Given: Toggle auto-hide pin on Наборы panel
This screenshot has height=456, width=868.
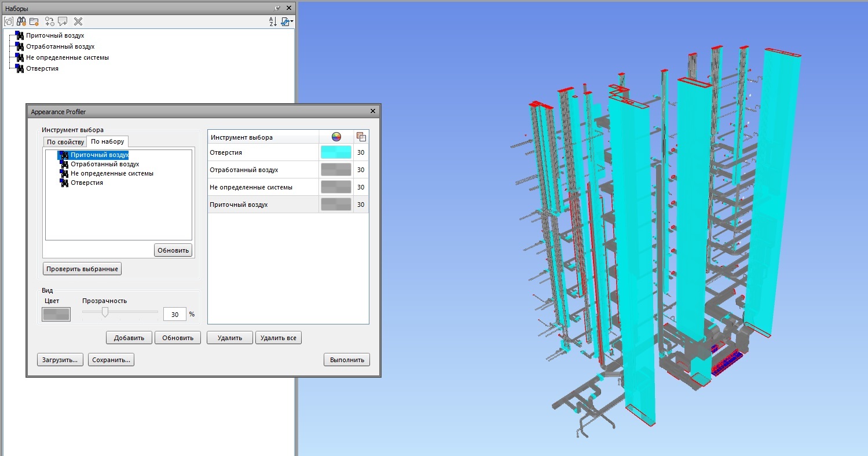Looking at the screenshot, I should 277,8.
